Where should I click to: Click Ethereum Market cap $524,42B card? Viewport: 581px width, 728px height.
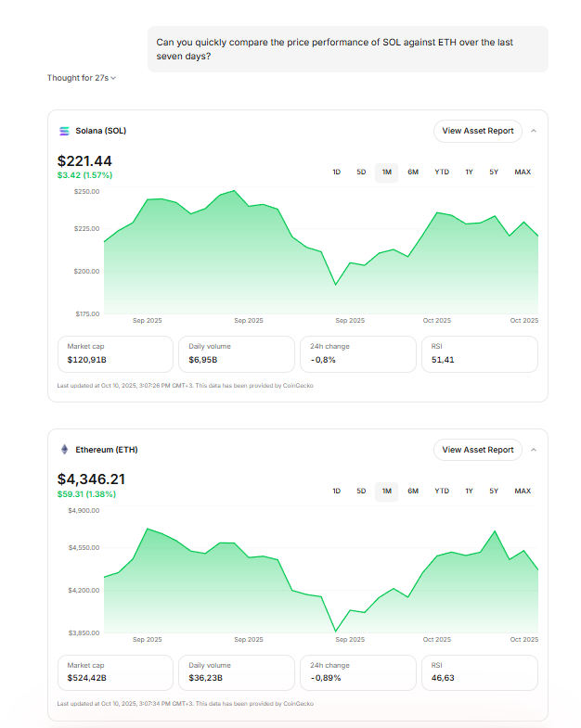click(115, 672)
